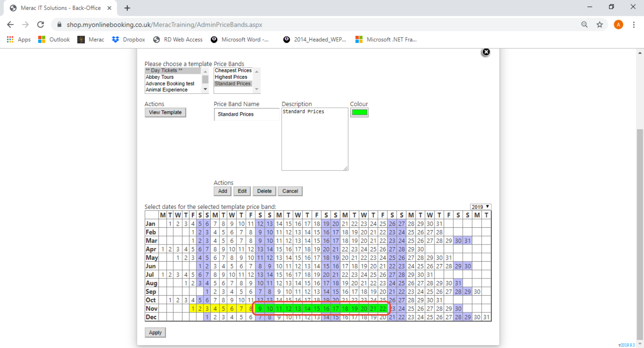Open the Apps bookmarks shortcut

19,40
